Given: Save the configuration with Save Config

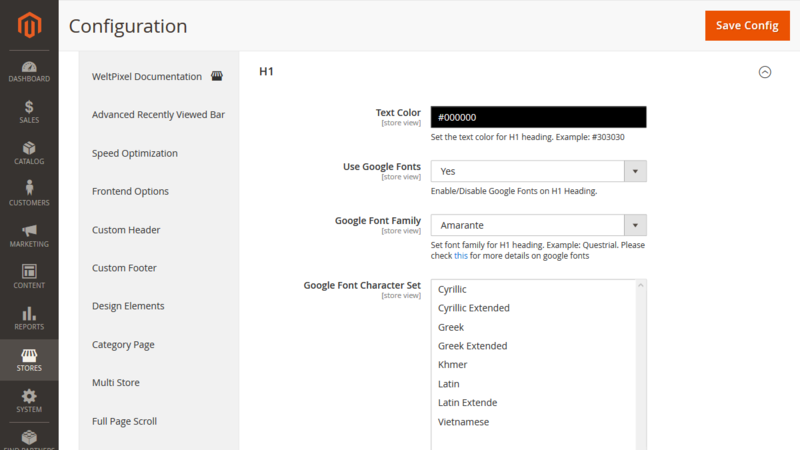Looking at the screenshot, I should tap(747, 26).
